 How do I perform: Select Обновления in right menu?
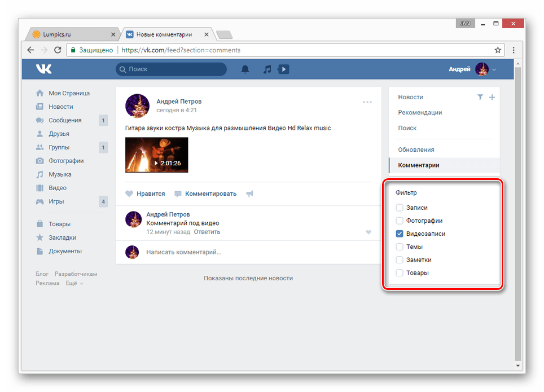click(416, 149)
